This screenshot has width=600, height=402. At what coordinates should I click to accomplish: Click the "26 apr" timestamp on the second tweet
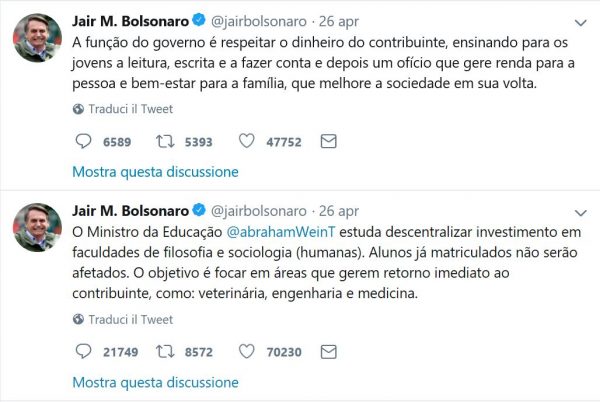click(339, 212)
